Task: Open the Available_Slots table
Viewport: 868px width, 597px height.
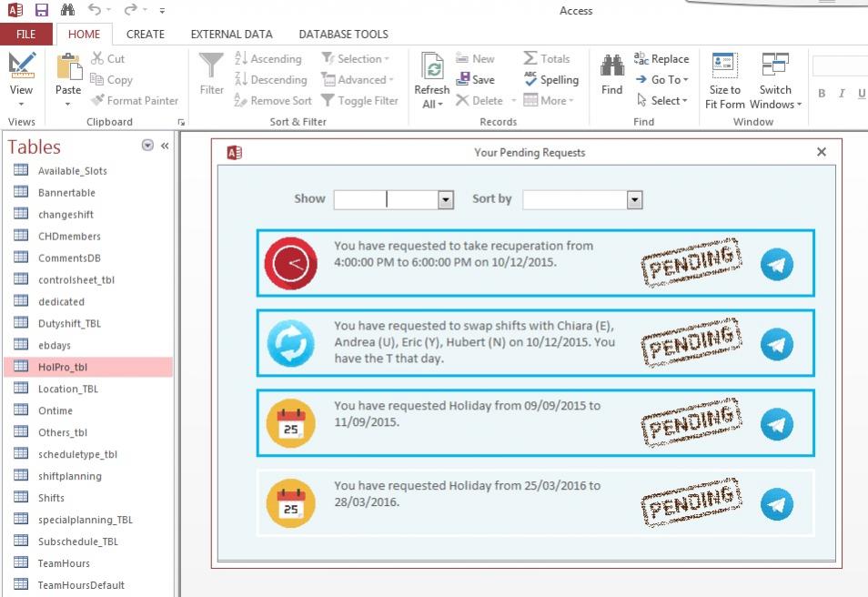Action: point(73,171)
